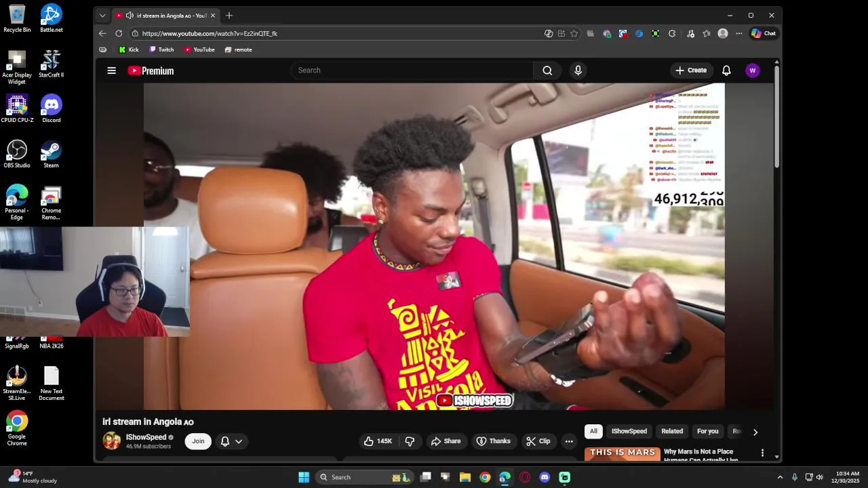This screenshot has height=488, width=868.
Task: Open a new browser tab
Action: 229,15
